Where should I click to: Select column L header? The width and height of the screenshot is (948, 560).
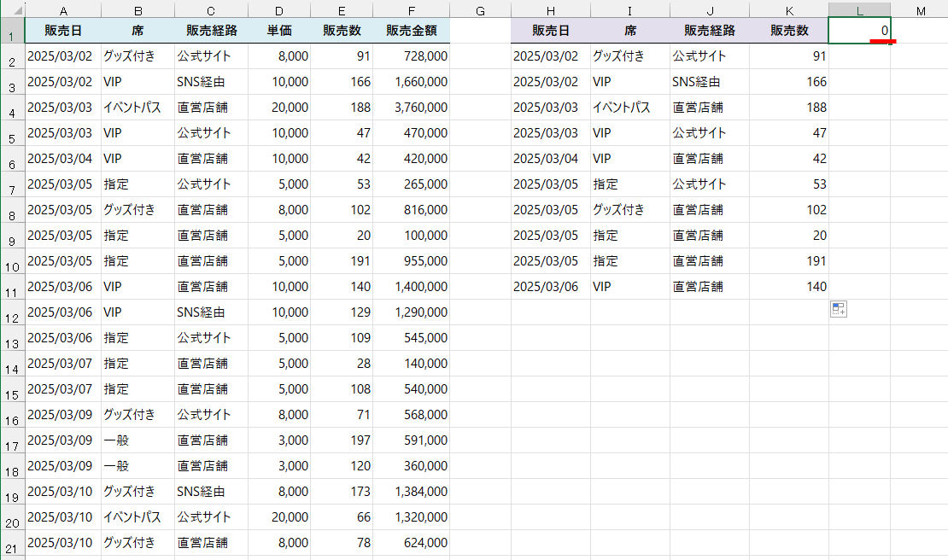click(859, 10)
